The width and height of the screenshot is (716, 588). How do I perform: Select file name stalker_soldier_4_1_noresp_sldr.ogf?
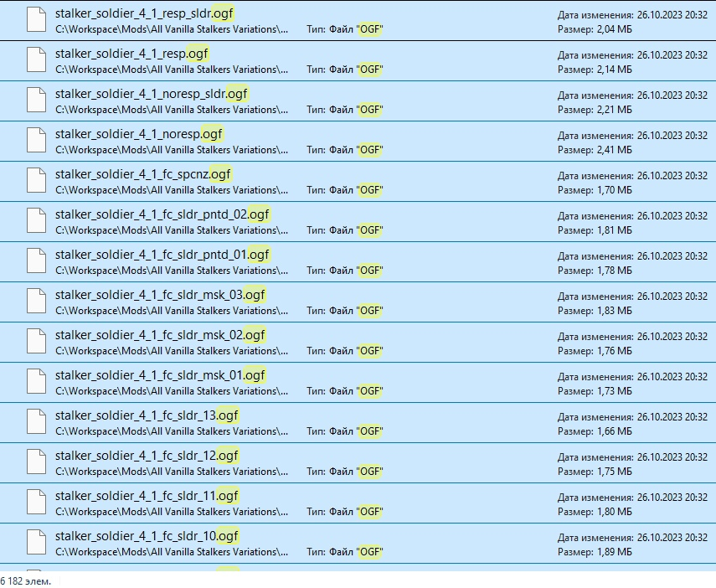click(151, 94)
